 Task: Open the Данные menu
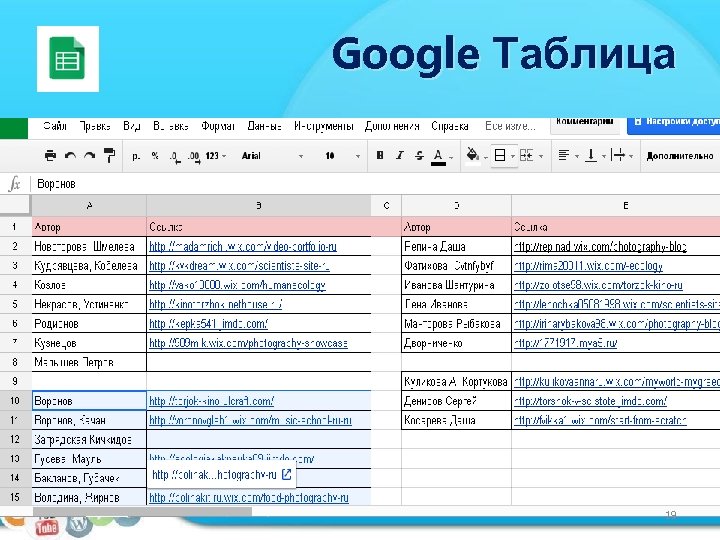tap(264, 126)
